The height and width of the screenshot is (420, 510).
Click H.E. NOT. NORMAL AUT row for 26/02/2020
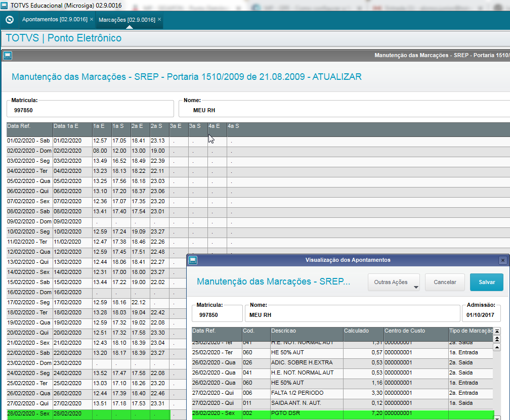click(342, 373)
